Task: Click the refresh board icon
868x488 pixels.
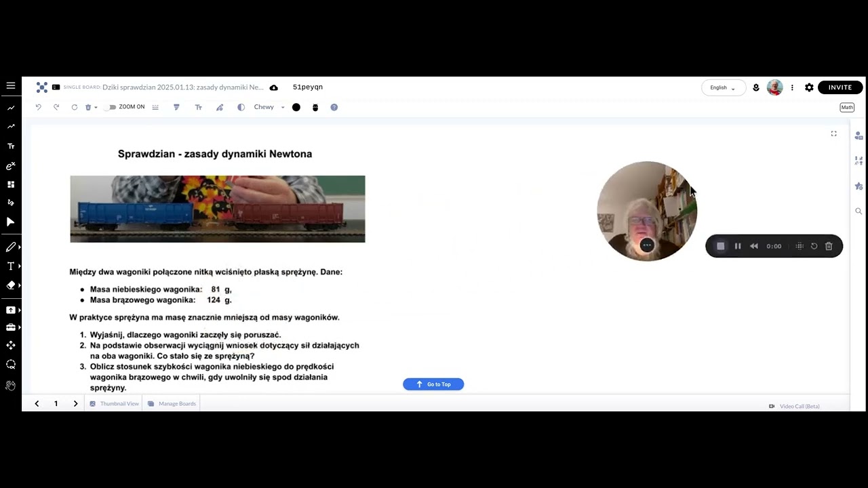Action: 75,107
